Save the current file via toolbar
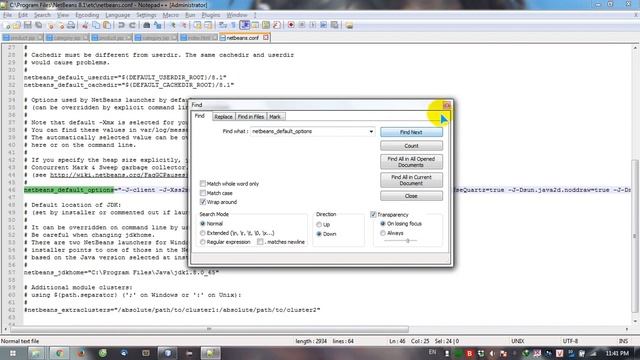Viewport: 640px width, 360px height. click(27, 25)
